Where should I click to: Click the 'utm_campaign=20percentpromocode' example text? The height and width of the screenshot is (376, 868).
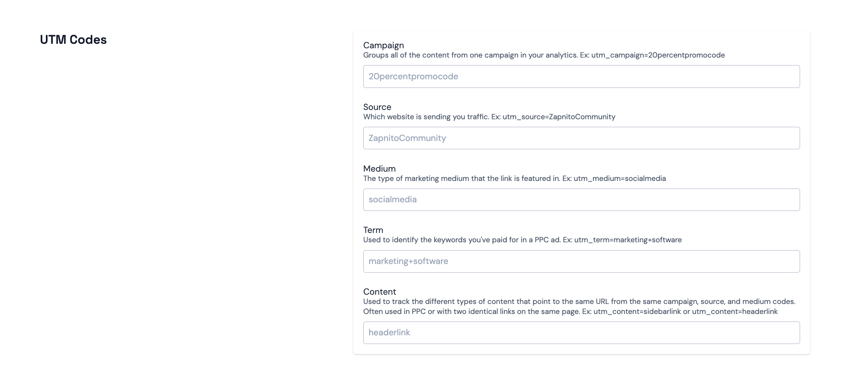(x=658, y=55)
